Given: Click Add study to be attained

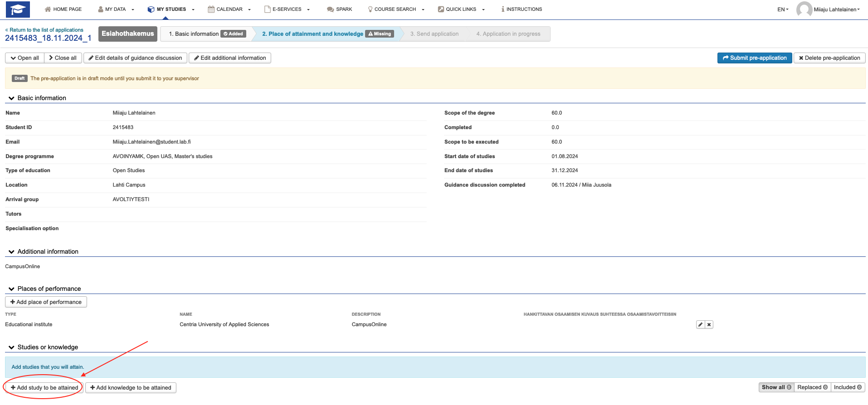Looking at the screenshot, I should [x=44, y=388].
